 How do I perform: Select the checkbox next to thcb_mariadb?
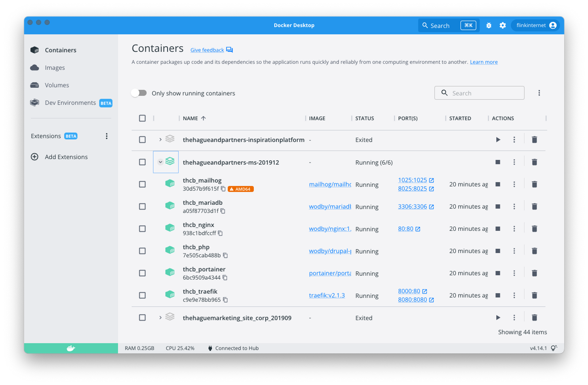tap(142, 206)
